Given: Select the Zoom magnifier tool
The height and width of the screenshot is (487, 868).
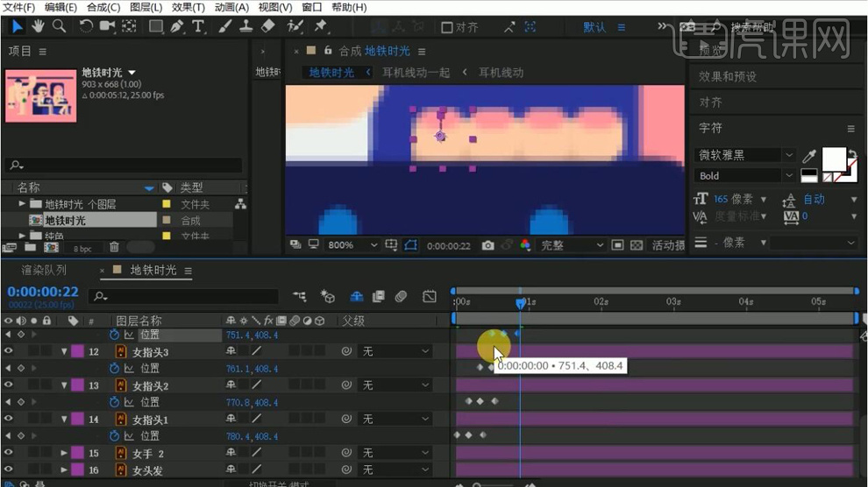Looking at the screenshot, I should (59, 26).
